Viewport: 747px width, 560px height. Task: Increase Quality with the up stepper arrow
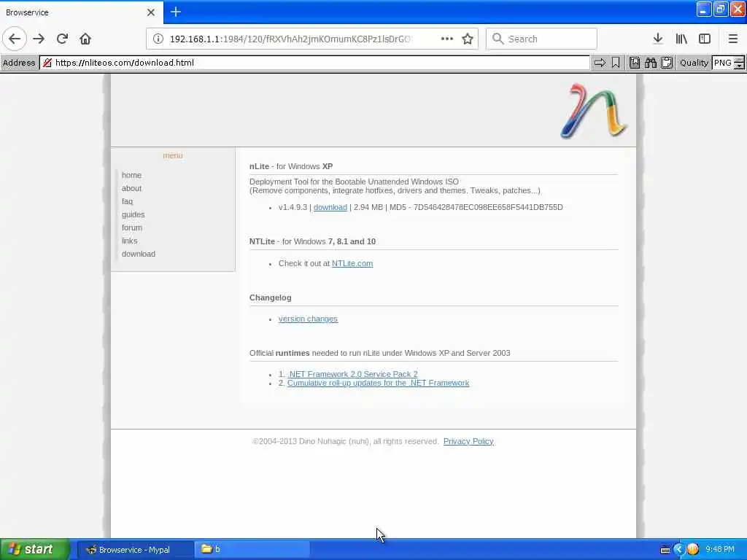(739, 60)
